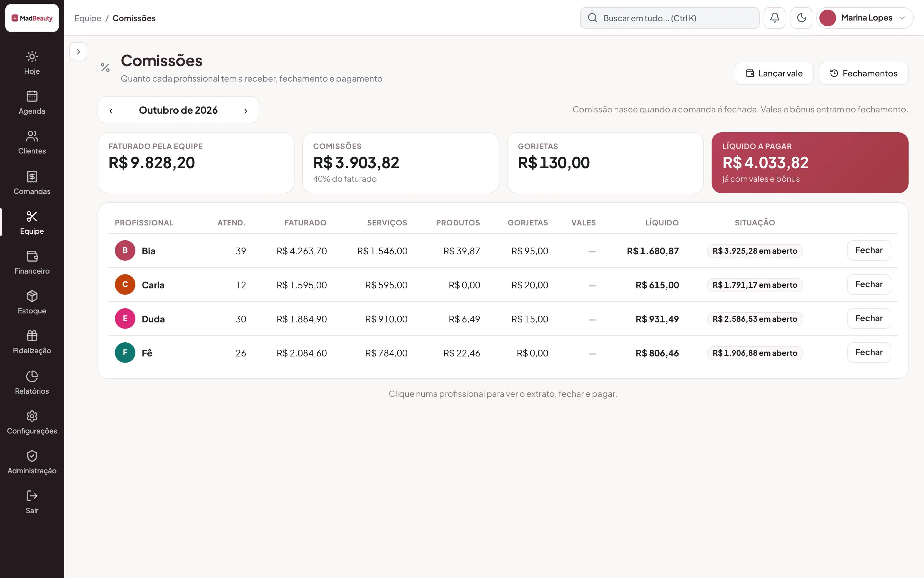Expand the sidebar with the chevron button
Viewport: 924px width, 578px height.
pos(78,52)
